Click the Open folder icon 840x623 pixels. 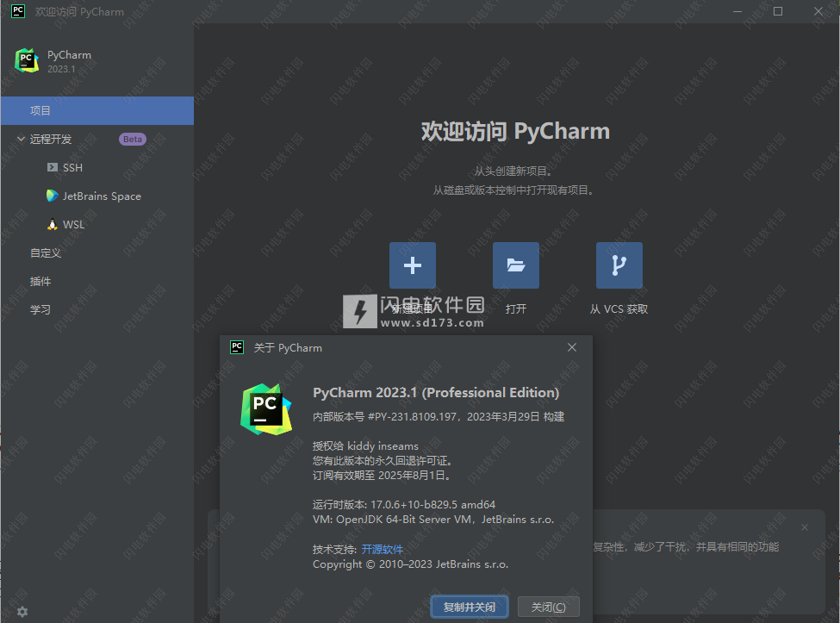pos(516,265)
